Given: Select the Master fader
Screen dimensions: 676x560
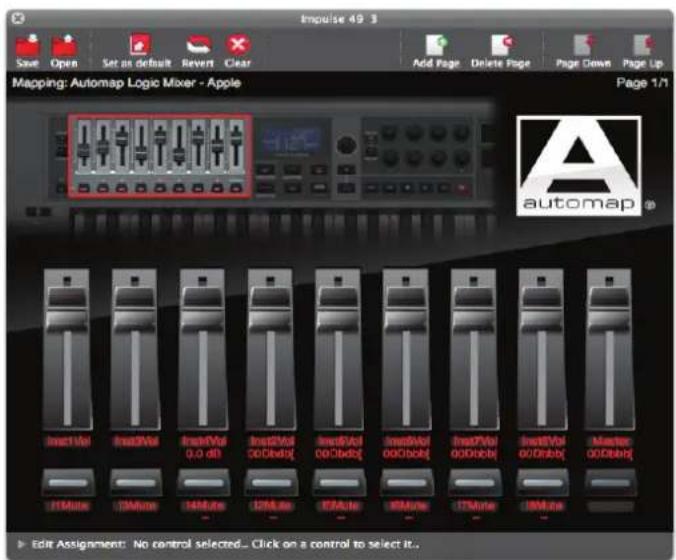Looking at the screenshot, I should pos(609,349).
